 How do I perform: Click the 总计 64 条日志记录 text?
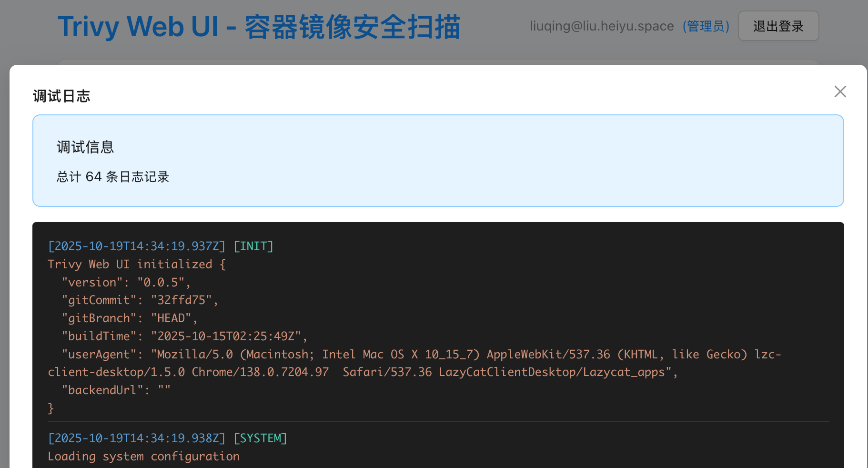click(113, 177)
